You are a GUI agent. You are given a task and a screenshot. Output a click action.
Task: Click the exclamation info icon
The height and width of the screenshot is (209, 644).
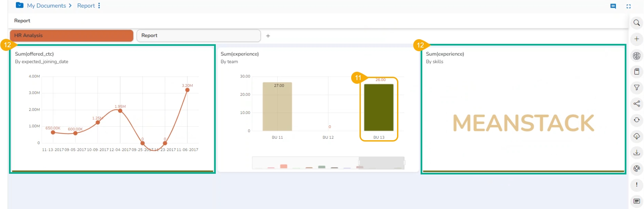(636, 185)
